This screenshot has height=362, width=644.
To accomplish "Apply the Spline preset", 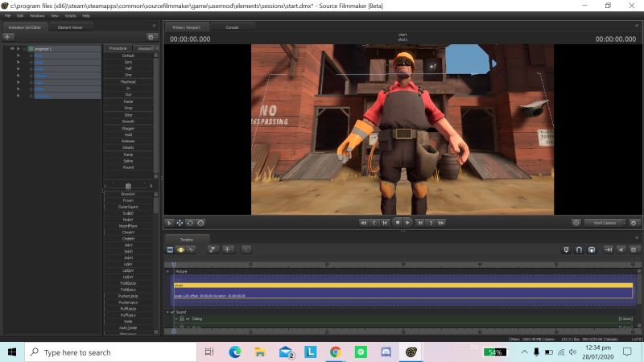I will [128, 161].
